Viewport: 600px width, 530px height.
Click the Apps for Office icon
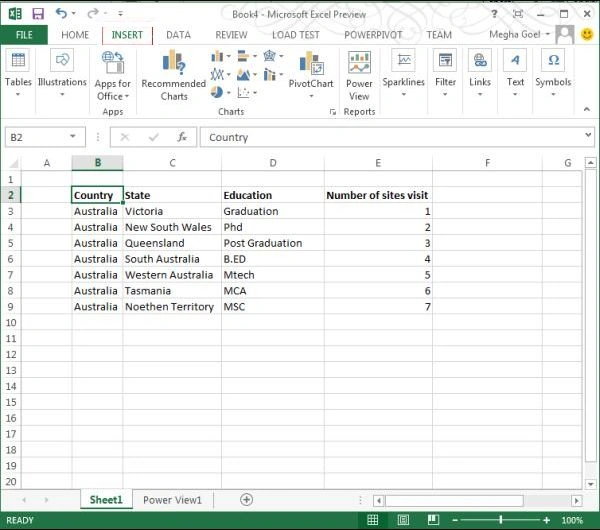point(112,62)
